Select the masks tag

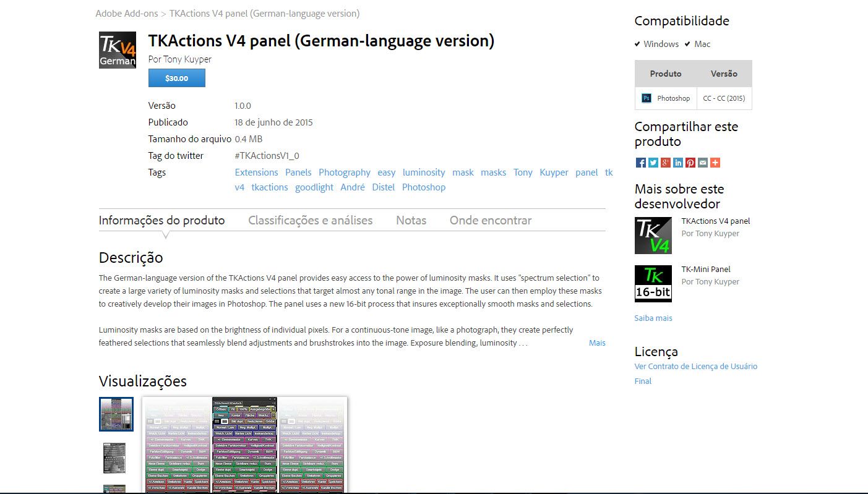(x=494, y=172)
